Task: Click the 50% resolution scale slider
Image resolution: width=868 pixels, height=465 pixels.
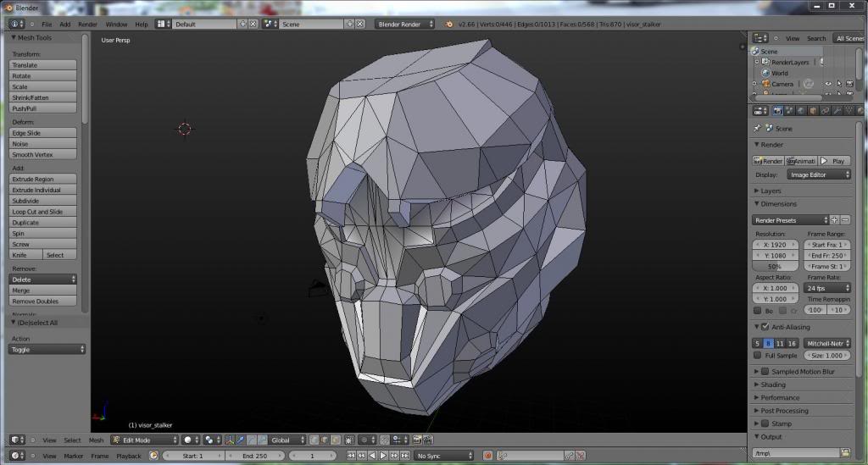Action: tap(775, 266)
